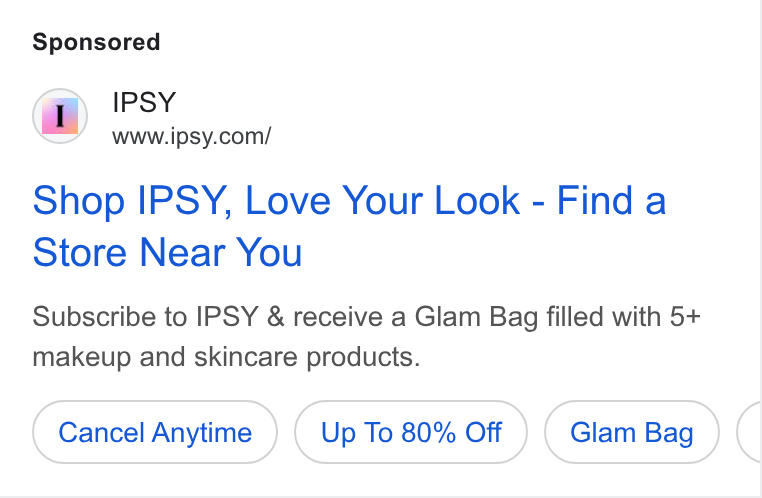The width and height of the screenshot is (762, 498).
Task: Click the 'makeup and skincare products' text line
Action: [x=226, y=357]
